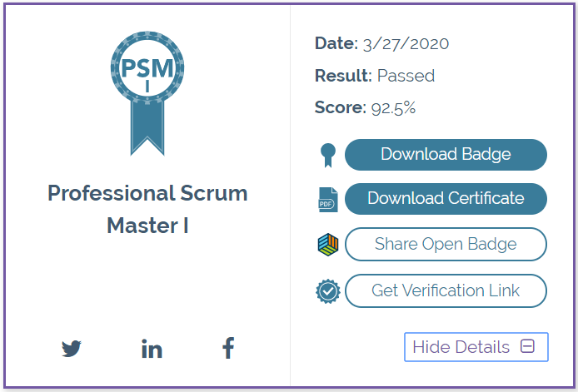Get the verification link
Image resolution: width=578 pixels, height=392 pixels.
[x=446, y=290]
